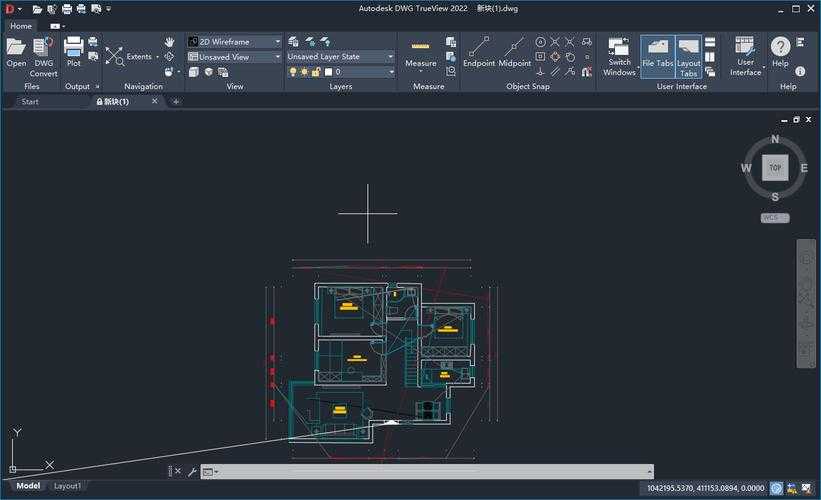This screenshot has width=821, height=500.
Task: Click the TOP face of the ViewCube
Action: pos(775,168)
